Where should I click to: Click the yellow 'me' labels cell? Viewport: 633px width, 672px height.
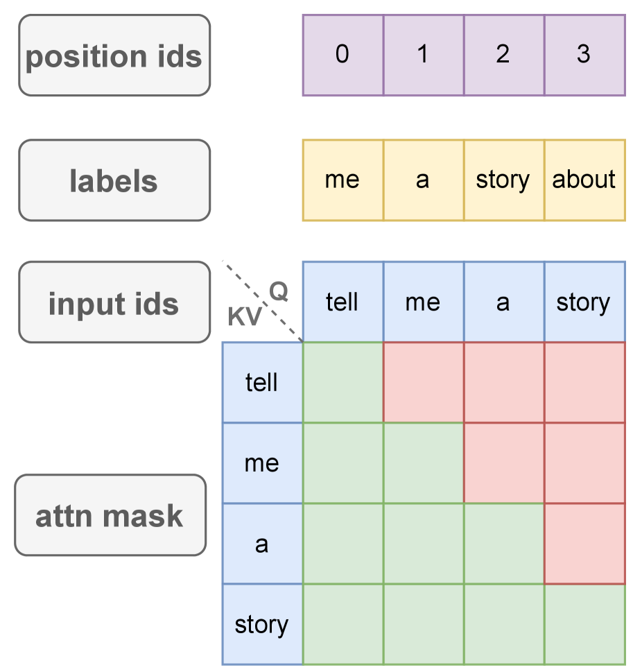[x=342, y=180]
